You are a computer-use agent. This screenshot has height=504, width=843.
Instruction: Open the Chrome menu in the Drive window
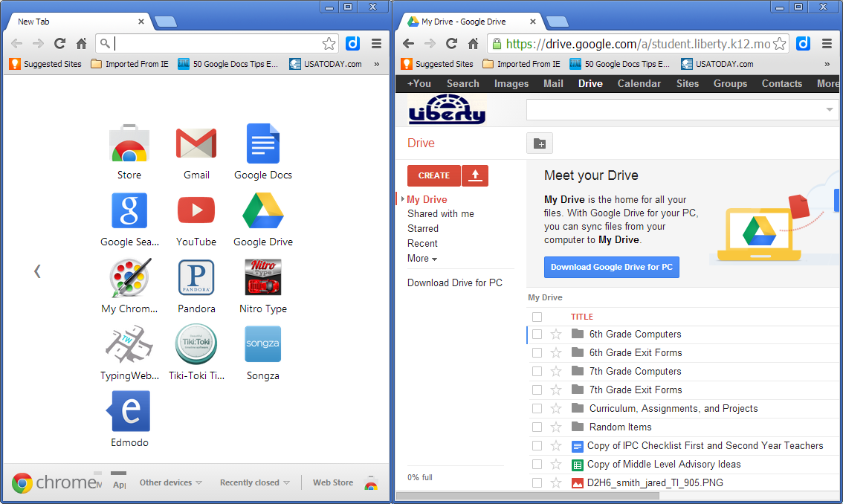click(827, 44)
